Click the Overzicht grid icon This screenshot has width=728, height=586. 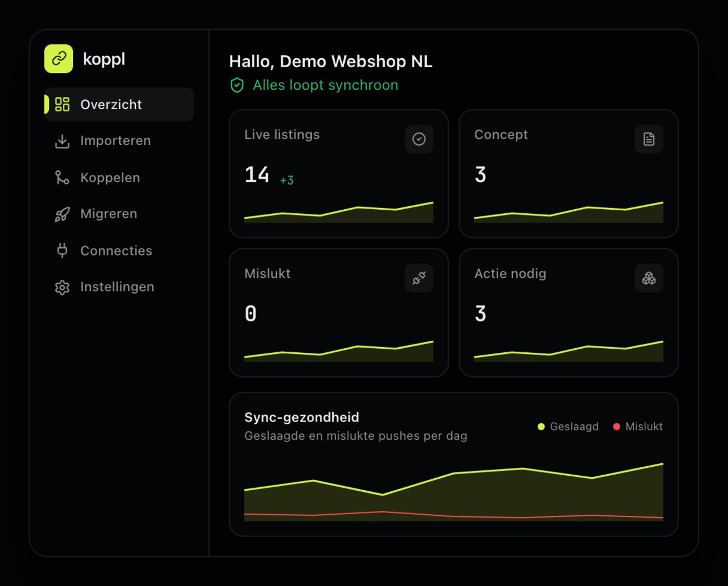click(62, 104)
